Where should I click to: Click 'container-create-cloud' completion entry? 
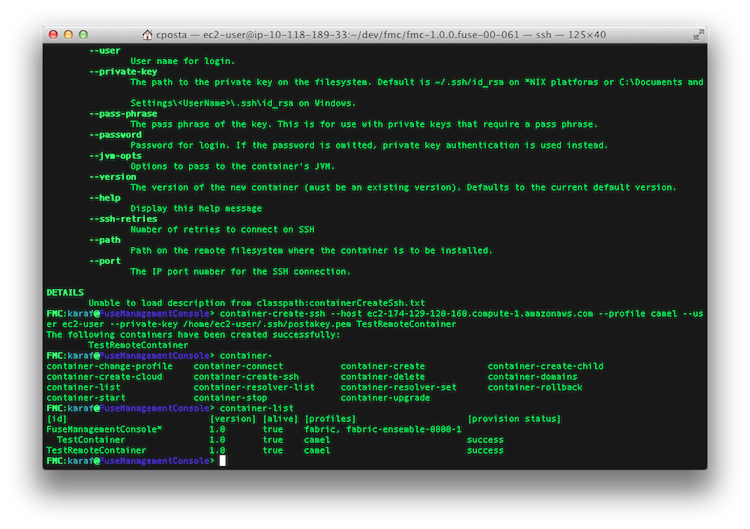[x=104, y=377]
